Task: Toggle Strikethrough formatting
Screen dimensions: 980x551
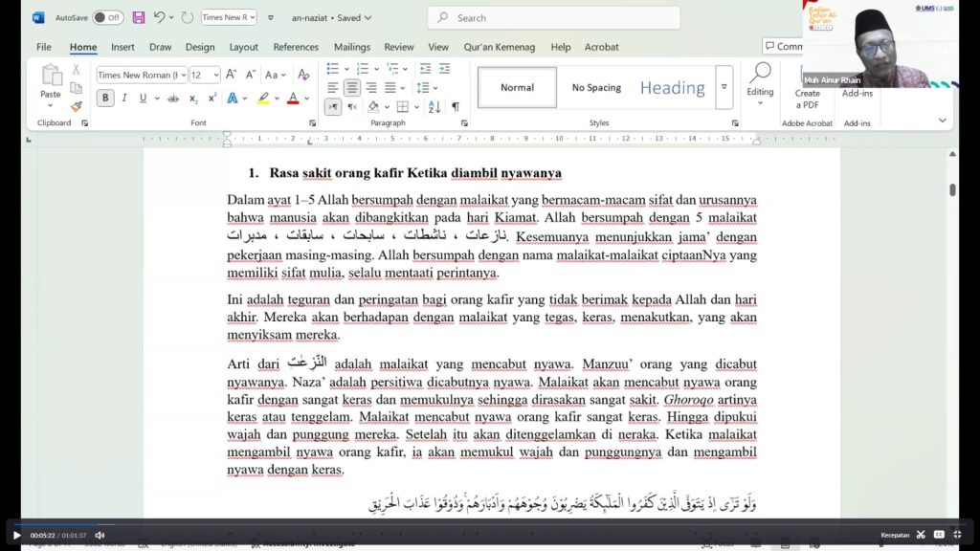Action: (173, 99)
